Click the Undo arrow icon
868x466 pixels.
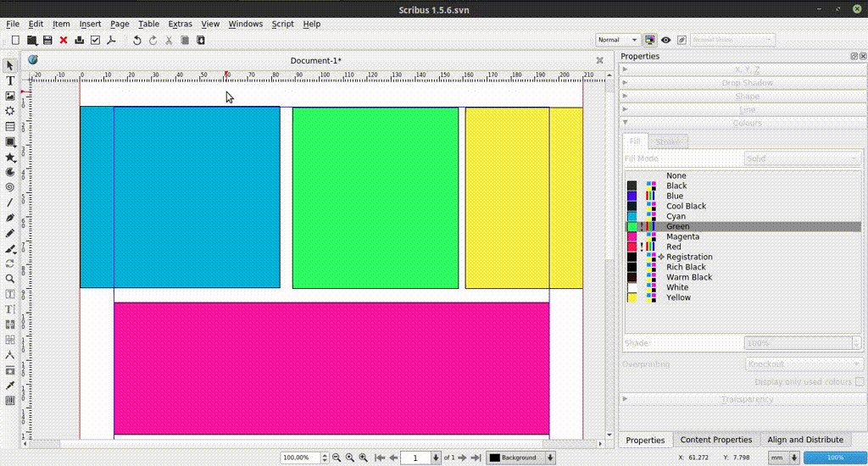coord(136,40)
